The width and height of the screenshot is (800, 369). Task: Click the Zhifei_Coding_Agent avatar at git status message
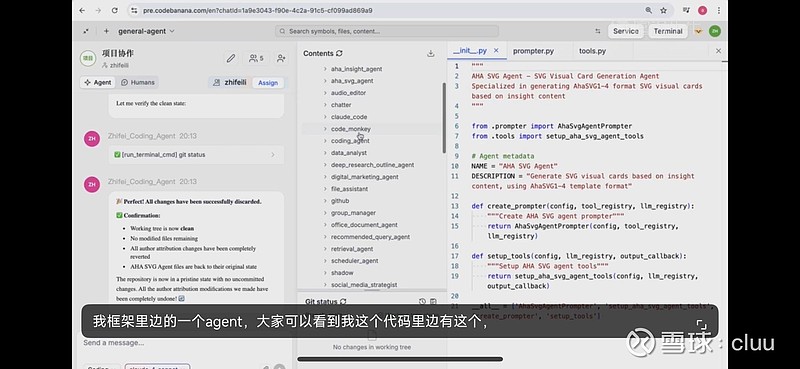point(92,139)
